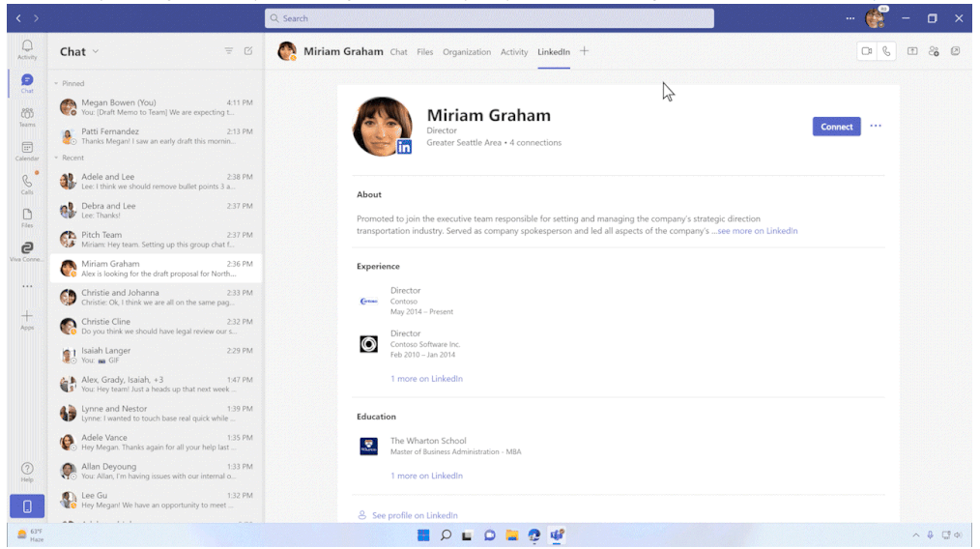Filter the chat list
Screen dimensions: 980x549
(229, 51)
